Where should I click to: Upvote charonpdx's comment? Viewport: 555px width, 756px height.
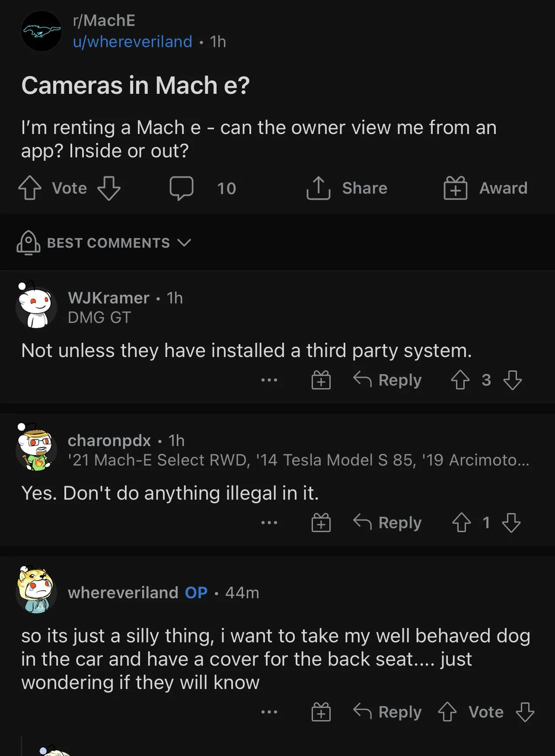click(x=461, y=523)
